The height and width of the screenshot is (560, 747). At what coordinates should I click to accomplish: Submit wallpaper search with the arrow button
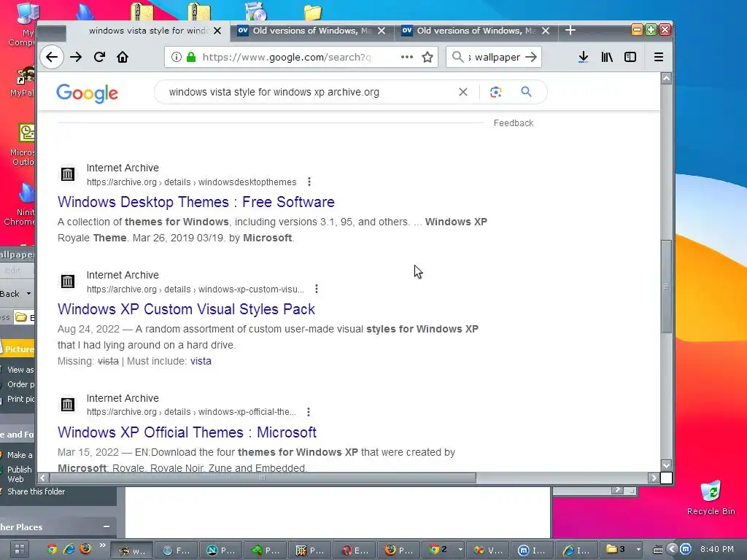[x=531, y=57]
